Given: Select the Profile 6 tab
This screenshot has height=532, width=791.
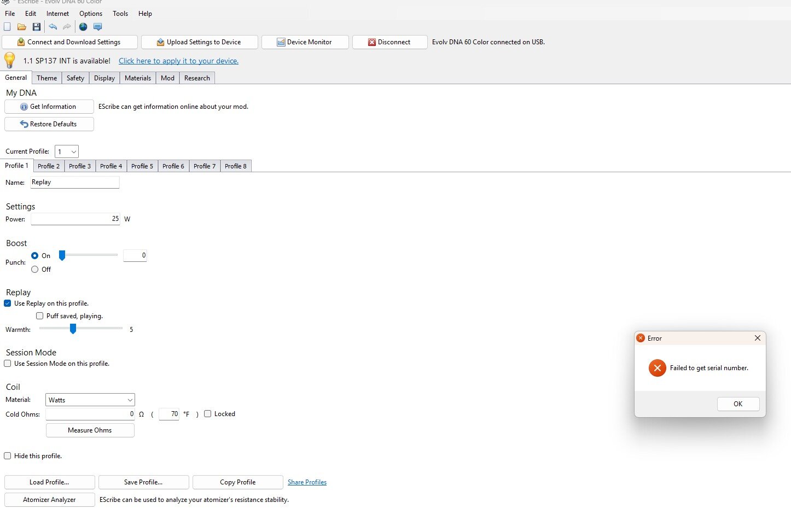Looking at the screenshot, I should click(173, 166).
